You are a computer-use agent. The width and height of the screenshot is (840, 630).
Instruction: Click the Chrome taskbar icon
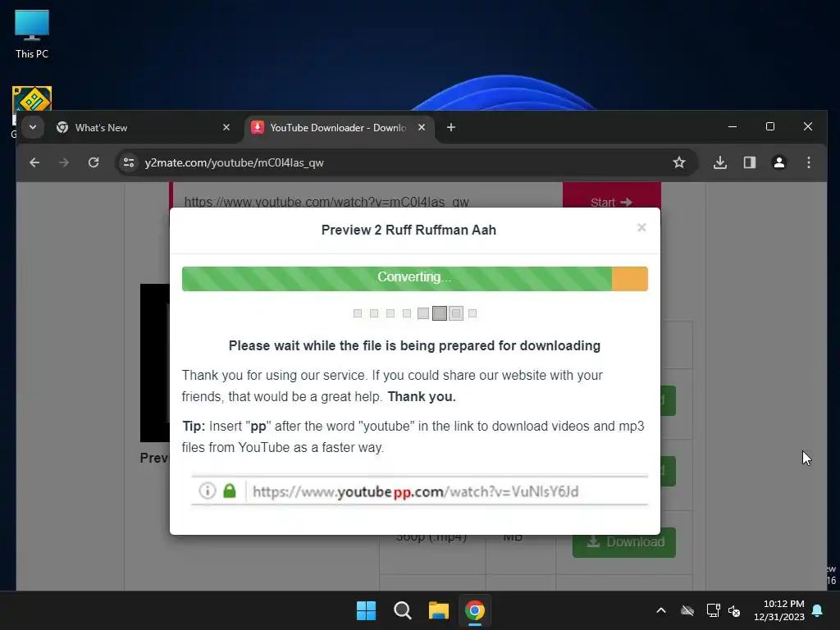(x=475, y=610)
